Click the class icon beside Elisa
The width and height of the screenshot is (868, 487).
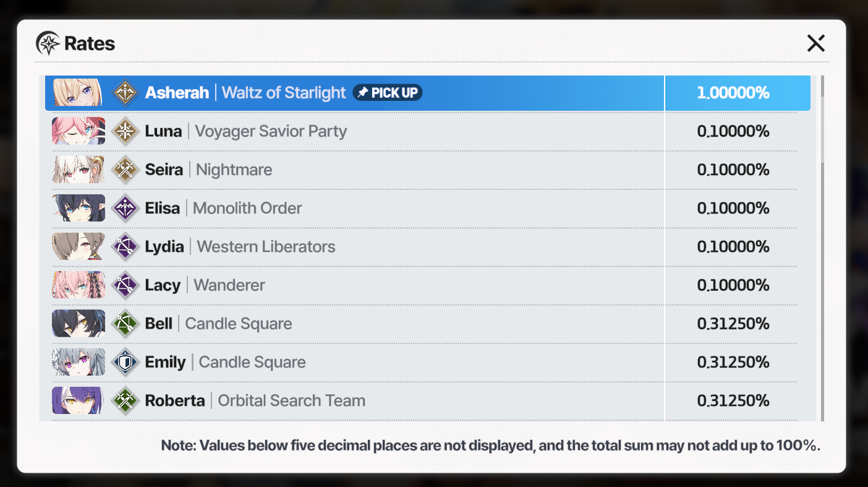[x=126, y=208]
